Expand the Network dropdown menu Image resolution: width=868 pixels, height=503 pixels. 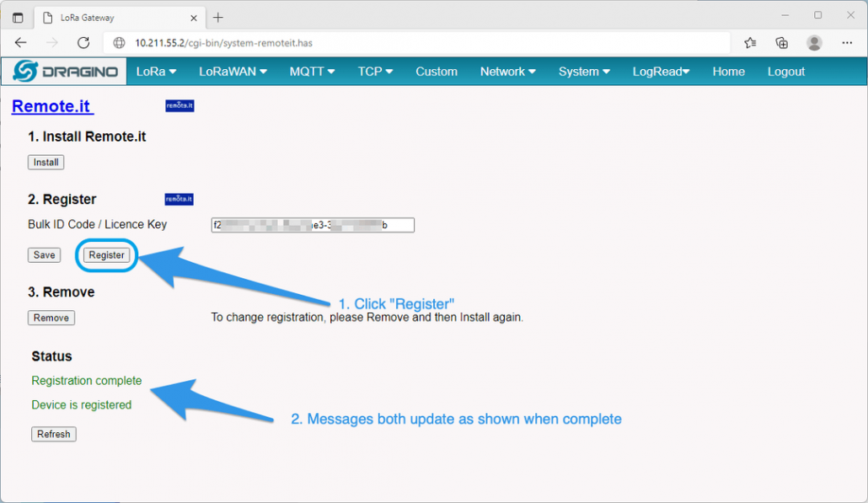(507, 72)
